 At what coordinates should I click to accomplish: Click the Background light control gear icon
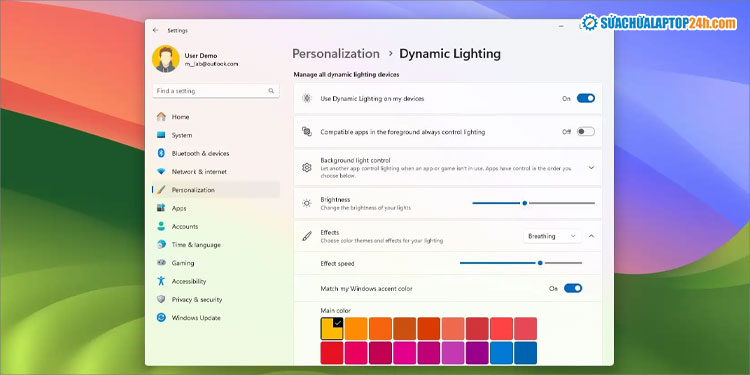pyautogui.click(x=307, y=167)
